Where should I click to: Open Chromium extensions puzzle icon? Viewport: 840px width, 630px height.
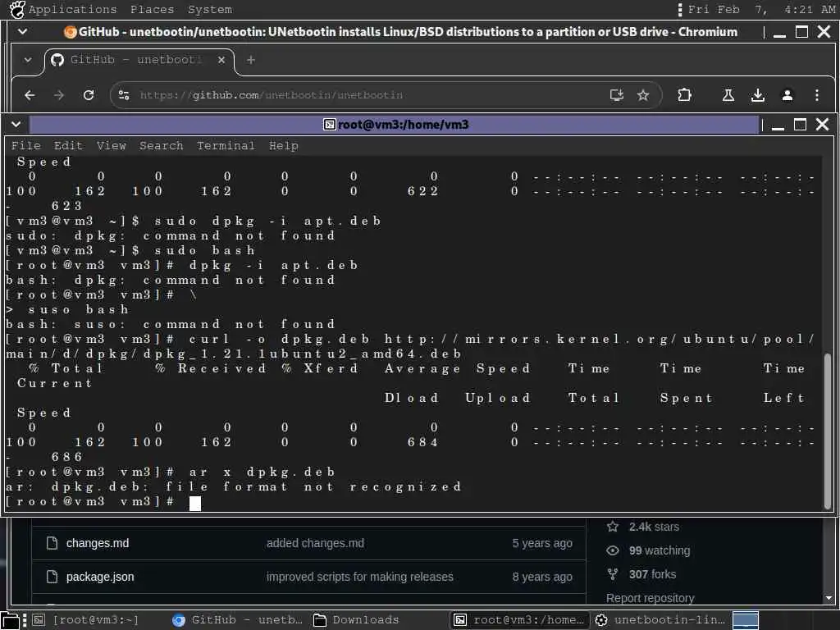pos(684,95)
